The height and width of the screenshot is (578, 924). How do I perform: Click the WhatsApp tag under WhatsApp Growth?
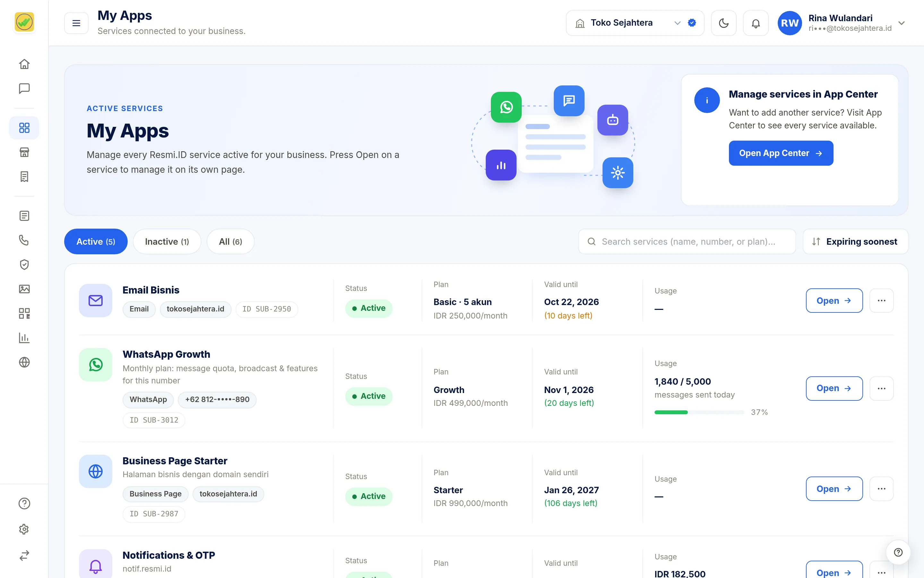(148, 399)
